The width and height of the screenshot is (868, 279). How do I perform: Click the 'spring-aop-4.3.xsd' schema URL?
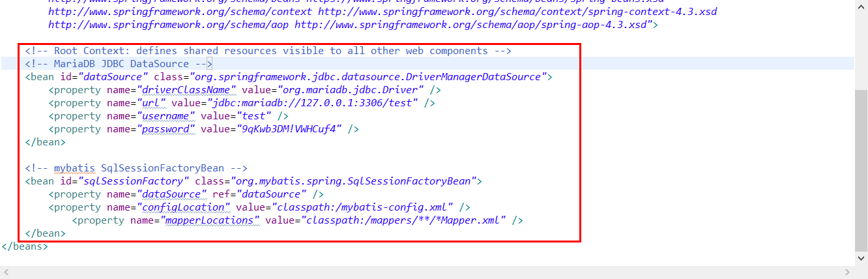[x=474, y=25]
